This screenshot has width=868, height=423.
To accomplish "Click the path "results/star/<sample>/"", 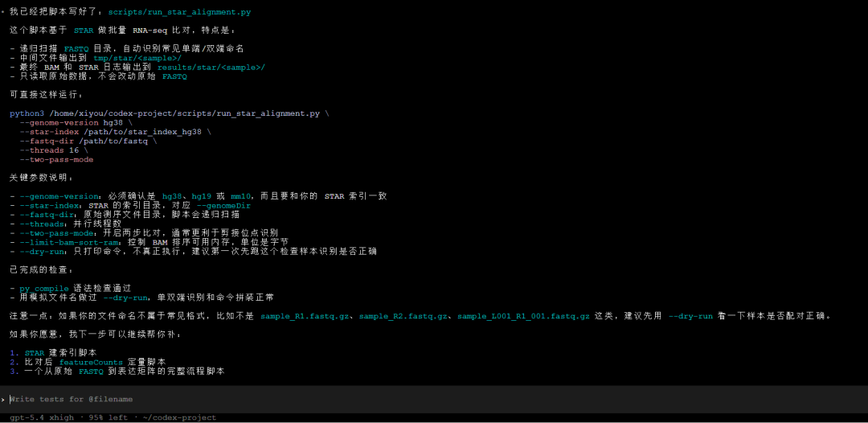I will [x=211, y=67].
